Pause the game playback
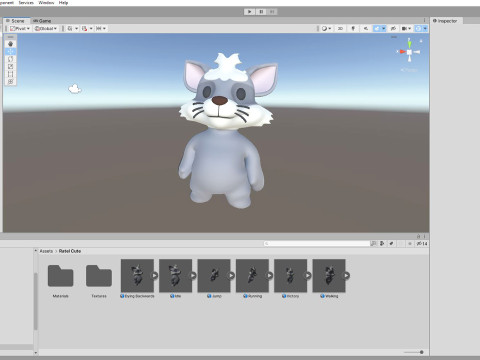 pyautogui.click(x=261, y=12)
